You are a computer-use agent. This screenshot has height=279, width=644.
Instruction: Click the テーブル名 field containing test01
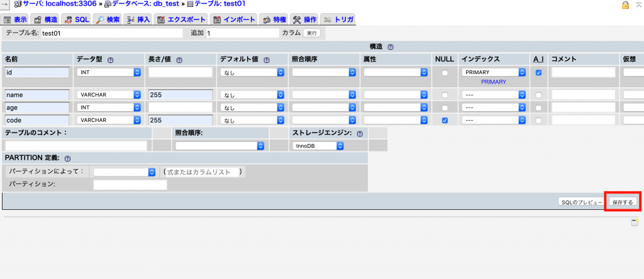[111, 33]
